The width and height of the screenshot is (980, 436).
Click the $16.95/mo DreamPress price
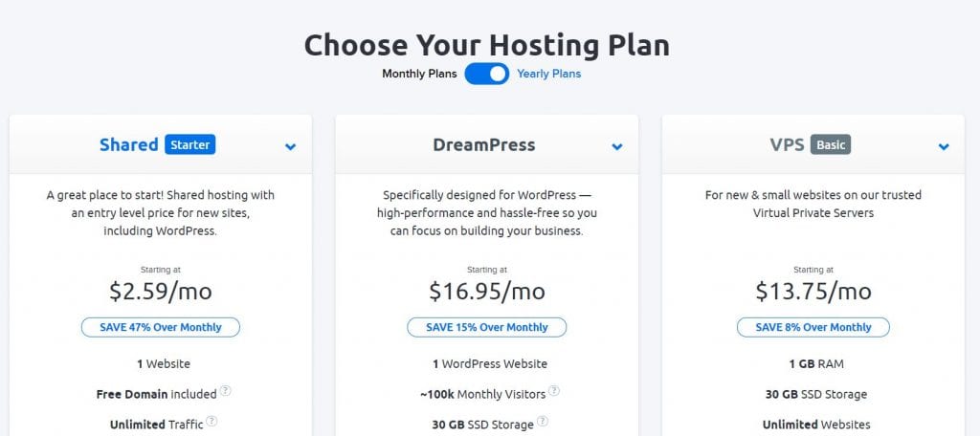click(487, 291)
